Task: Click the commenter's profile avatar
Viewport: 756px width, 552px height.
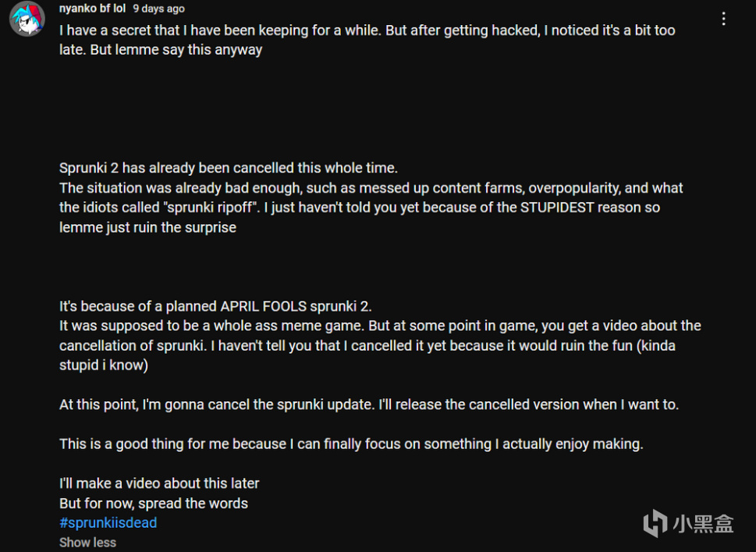Action: 27,19
